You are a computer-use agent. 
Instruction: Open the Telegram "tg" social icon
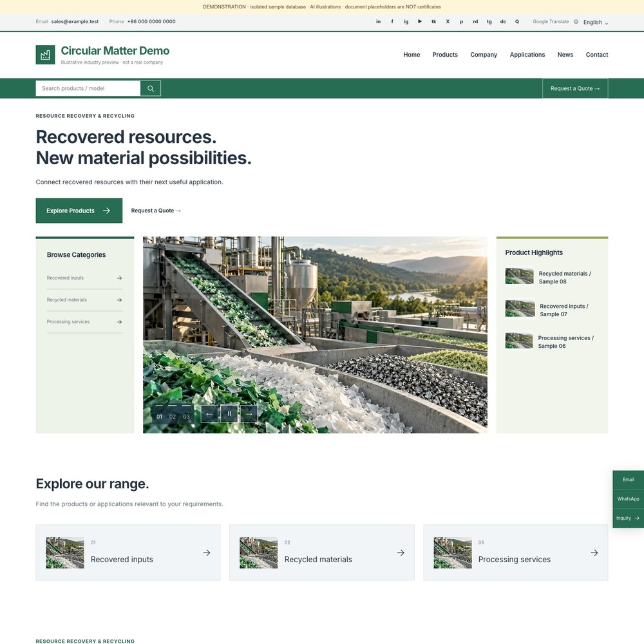[x=489, y=22]
